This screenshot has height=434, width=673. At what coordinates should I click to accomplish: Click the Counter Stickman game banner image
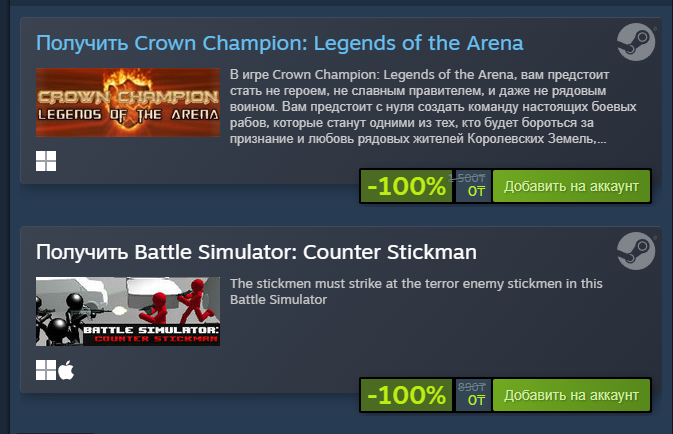pyautogui.click(x=128, y=311)
